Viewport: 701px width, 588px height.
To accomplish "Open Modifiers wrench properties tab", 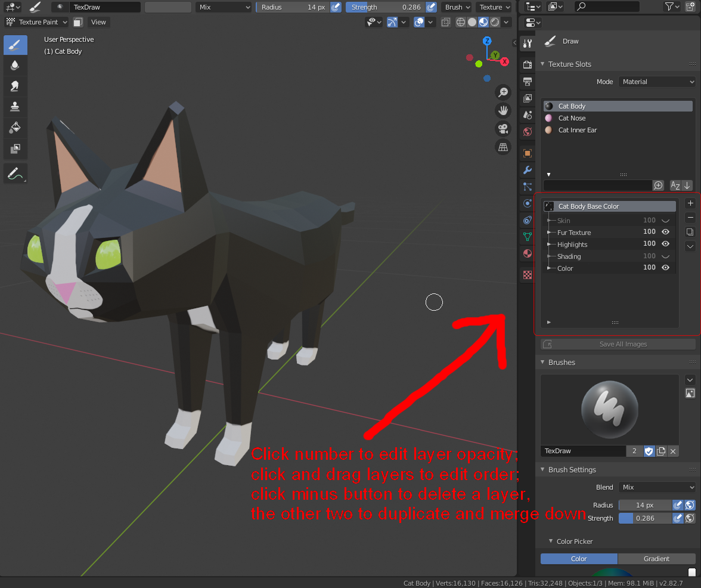I will 528,170.
